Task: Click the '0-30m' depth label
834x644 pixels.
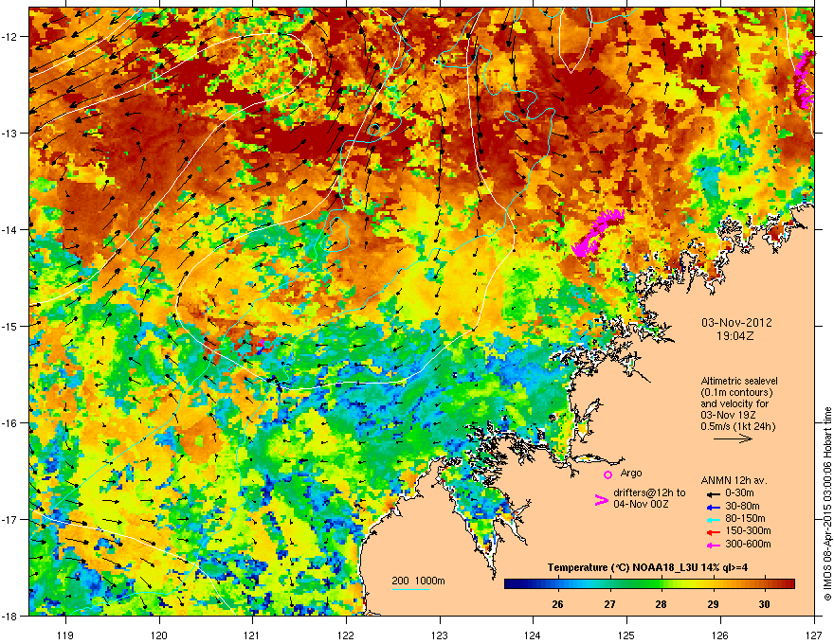Action: tap(739, 493)
